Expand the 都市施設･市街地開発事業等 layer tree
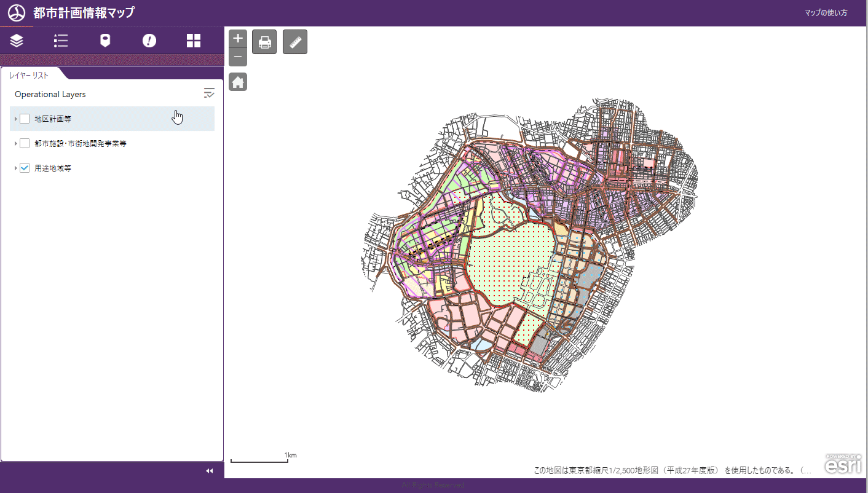This screenshot has width=868, height=493. pos(15,143)
